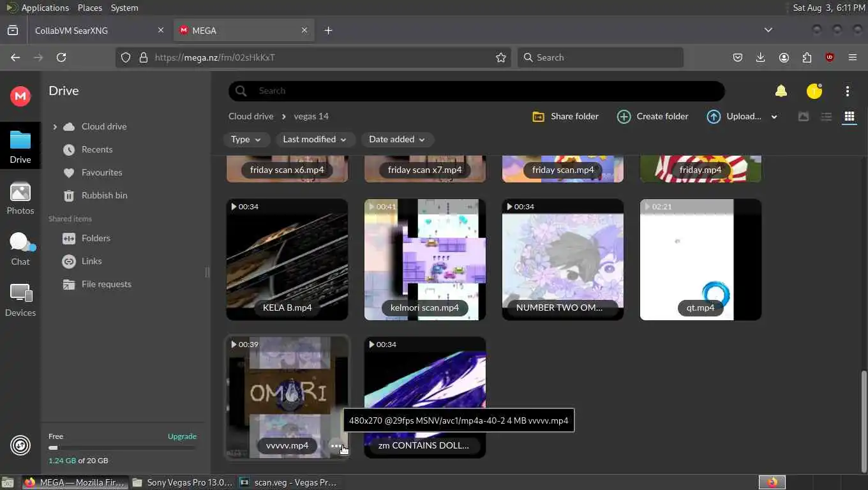Open the Drive section in sidebar
This screenshot has height=490, width=868.
click(x=20, y=147)
